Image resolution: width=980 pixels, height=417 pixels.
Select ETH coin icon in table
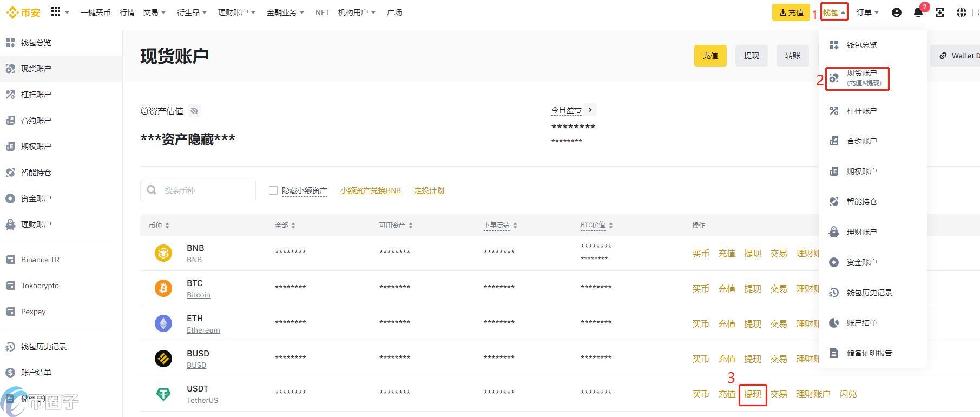coord(163,323)
